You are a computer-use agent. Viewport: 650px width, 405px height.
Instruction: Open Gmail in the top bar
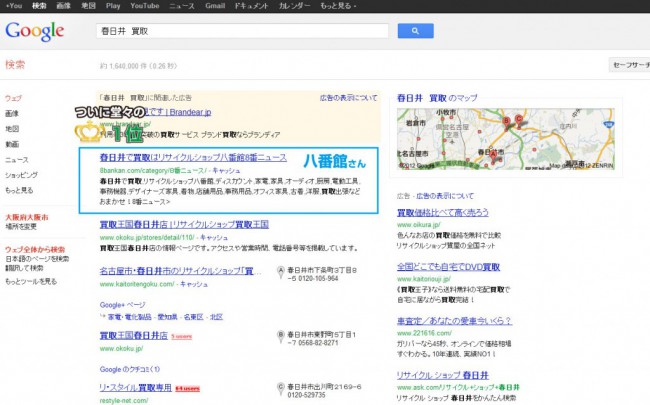pos(215,6)
